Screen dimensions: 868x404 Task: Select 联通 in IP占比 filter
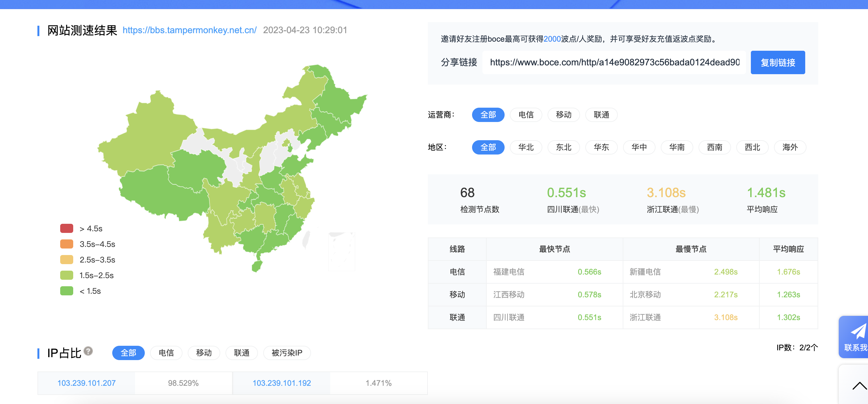tap(242, 353)
